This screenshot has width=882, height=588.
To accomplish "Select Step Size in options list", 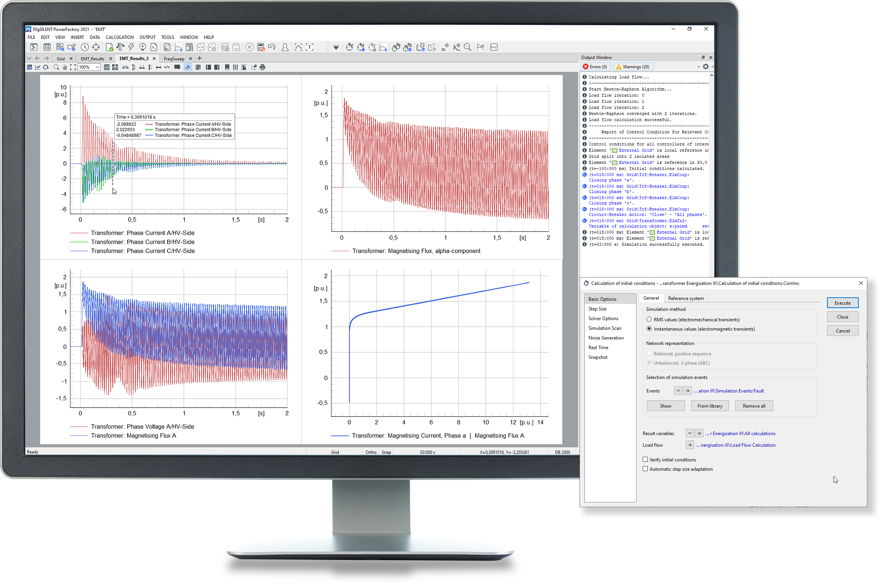I will tap(597, 309).
